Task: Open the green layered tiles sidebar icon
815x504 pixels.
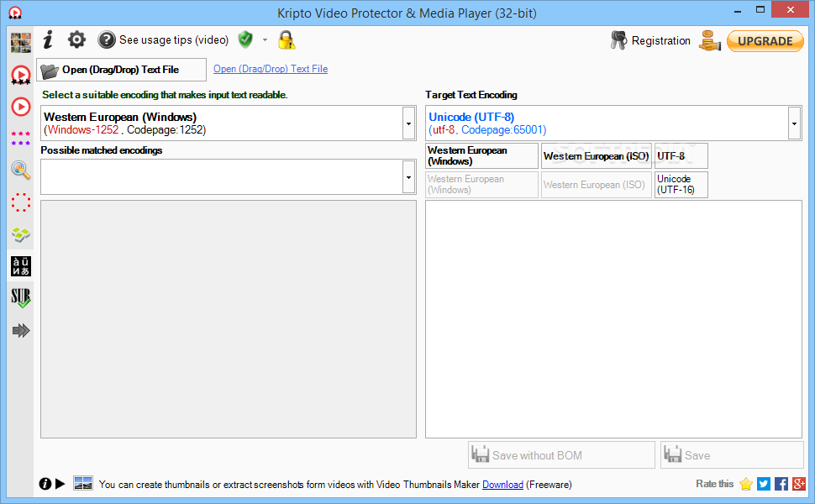Action: (21, 234)
